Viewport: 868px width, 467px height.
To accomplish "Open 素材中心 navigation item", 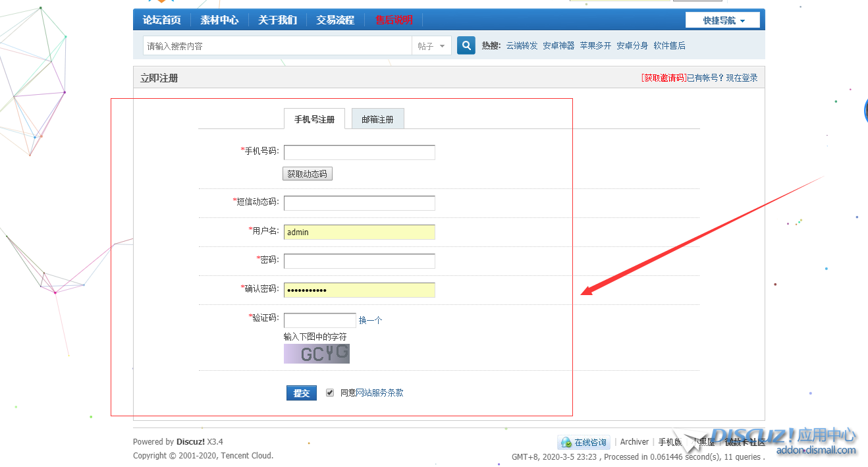I will pos(219,20).
